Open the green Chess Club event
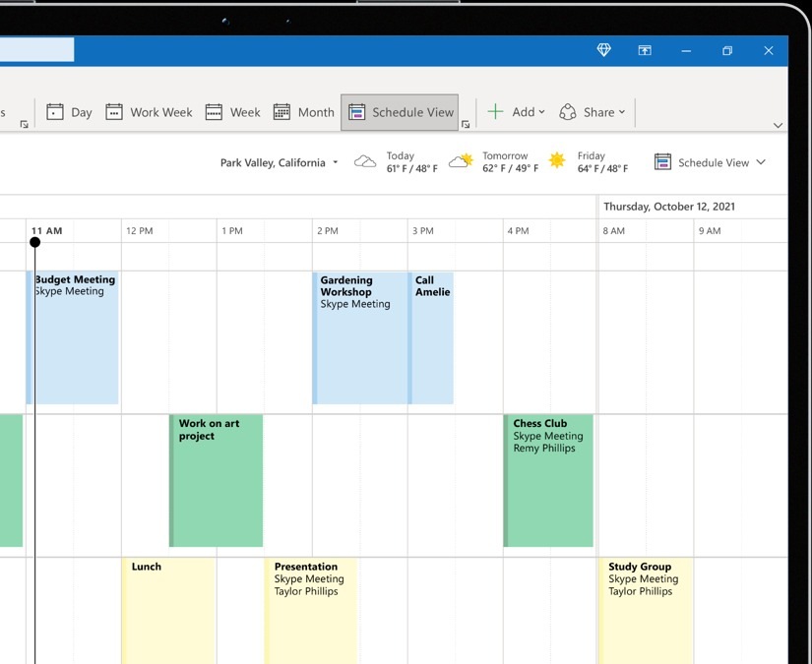812x664 pixels. (548, 480)
